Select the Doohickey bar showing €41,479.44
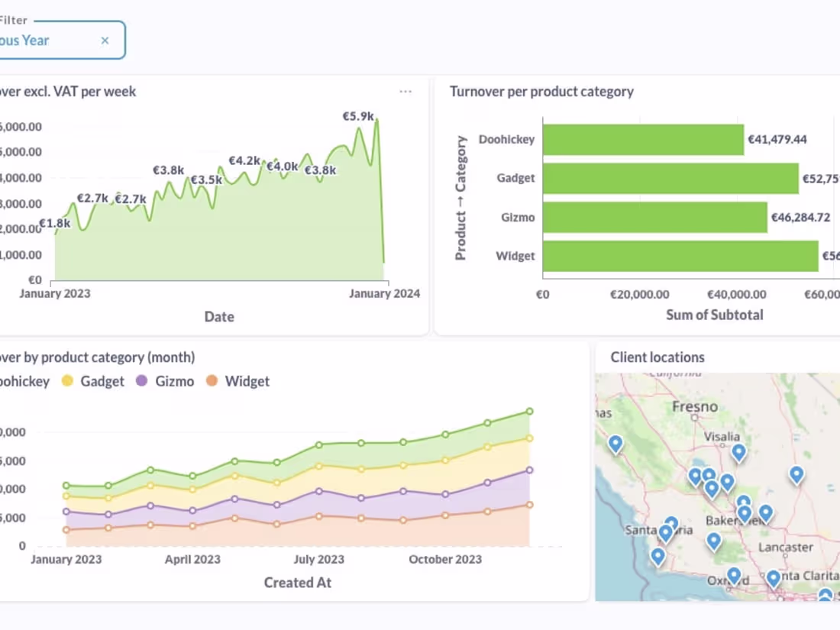The width and height of the screenshot is (840, 630). pos(641,139)
